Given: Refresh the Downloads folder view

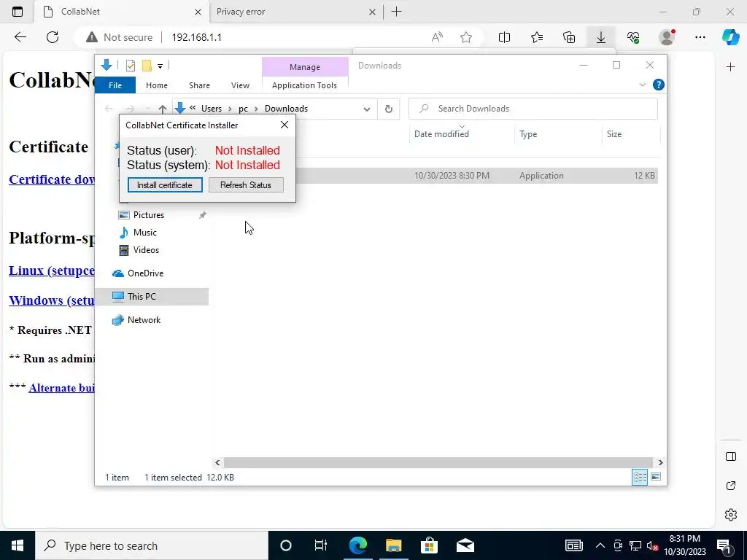Looking at the screenshot, I should tap(389, 109).
